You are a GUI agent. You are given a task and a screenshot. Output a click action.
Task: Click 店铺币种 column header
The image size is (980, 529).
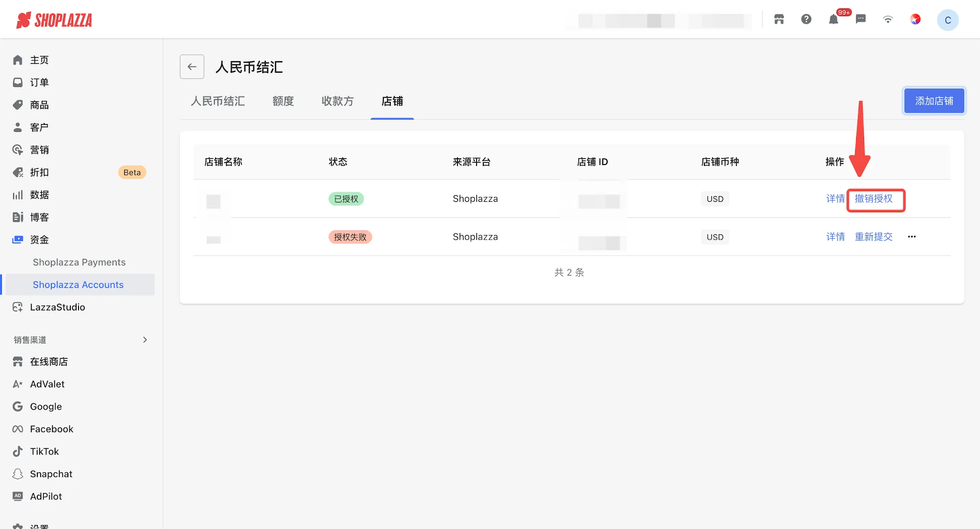[720, 162]
